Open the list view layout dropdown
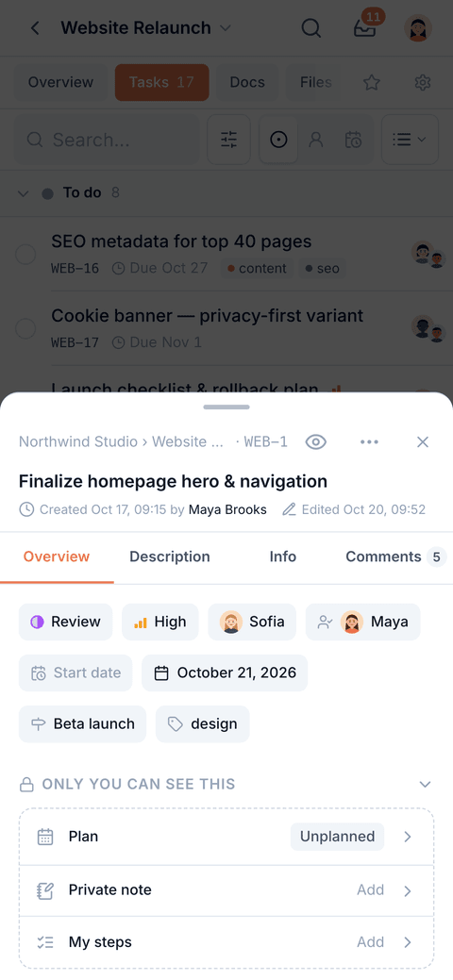 [x=410, y=140]
